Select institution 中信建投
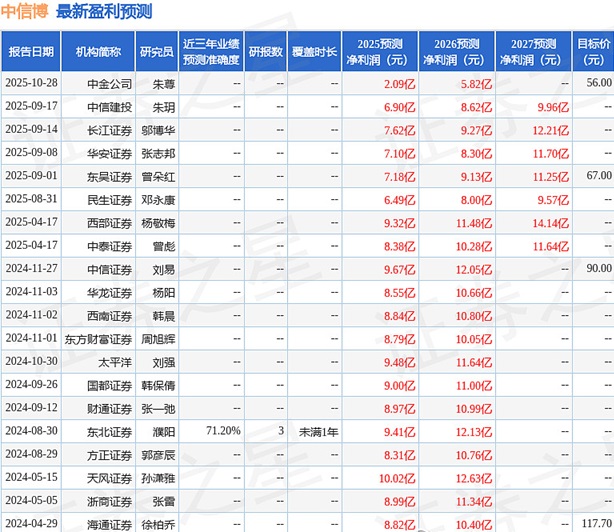 pos(109,107)
